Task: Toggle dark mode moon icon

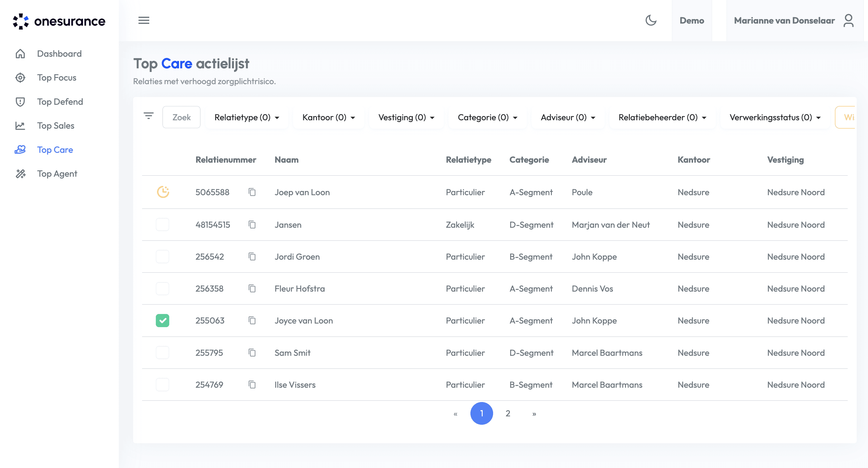Action: coord(651,20)
